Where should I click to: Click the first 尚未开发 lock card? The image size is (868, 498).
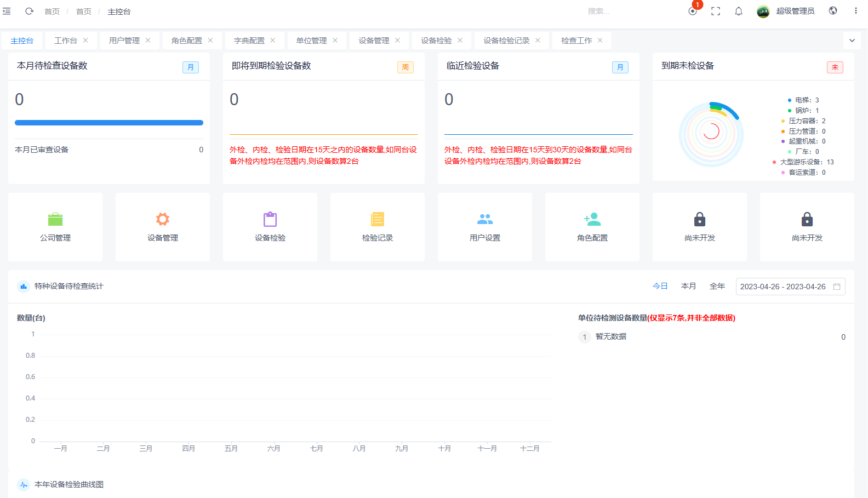tap(700, 227)
